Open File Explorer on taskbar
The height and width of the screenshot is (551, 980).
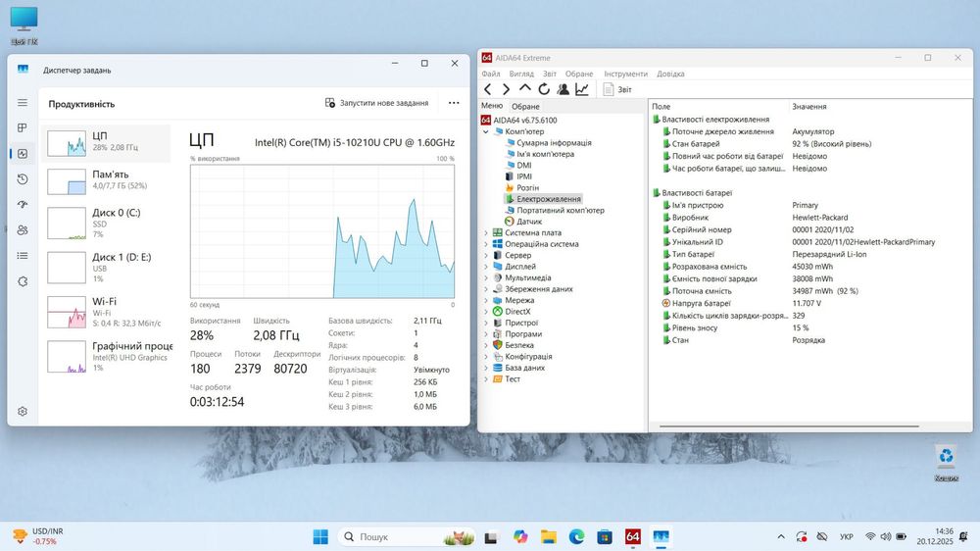click(x=548, y=536)
